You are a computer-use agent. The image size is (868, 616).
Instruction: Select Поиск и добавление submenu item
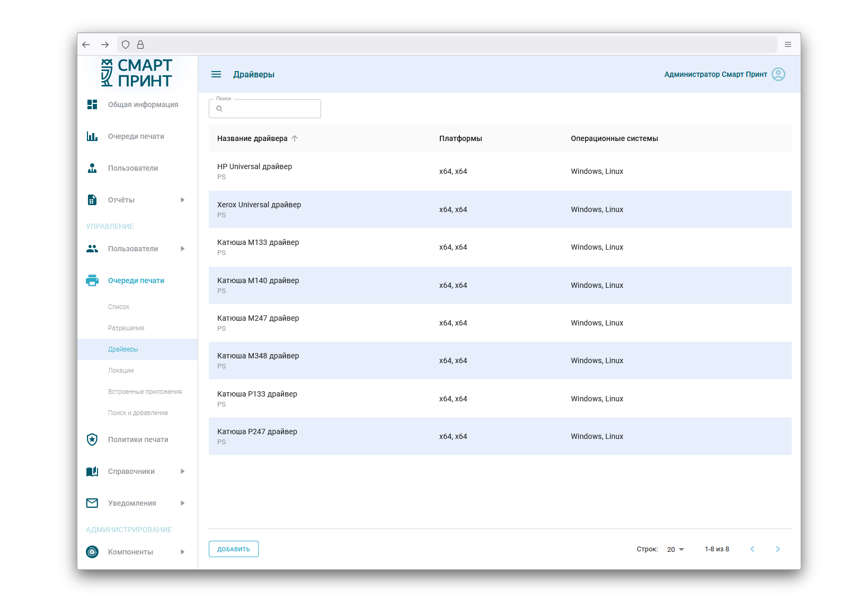(138, 413)
